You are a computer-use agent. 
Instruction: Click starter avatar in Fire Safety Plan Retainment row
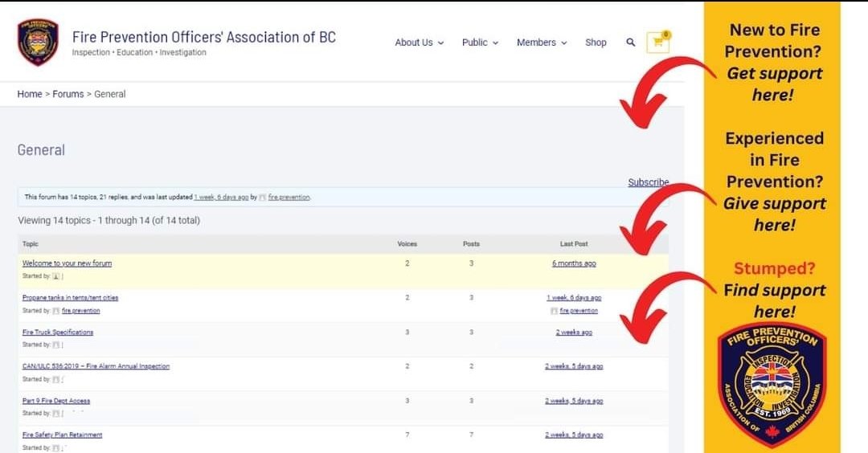tap(56, 448)
